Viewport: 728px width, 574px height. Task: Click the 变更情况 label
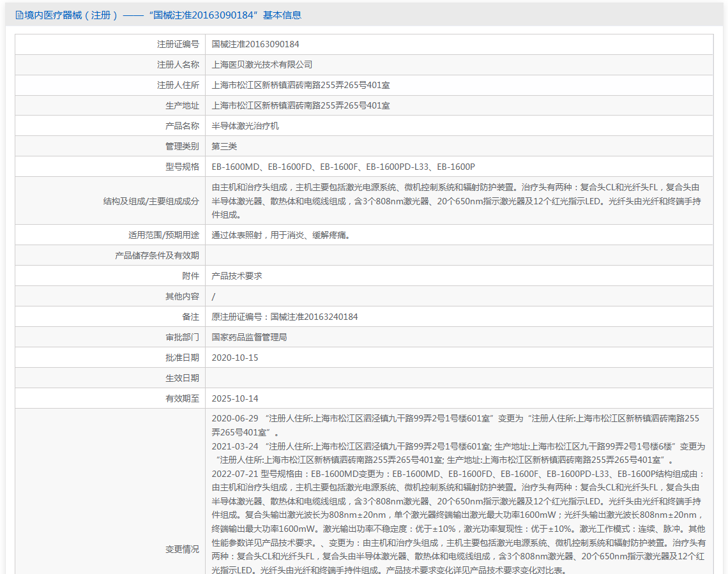[182, 549]
